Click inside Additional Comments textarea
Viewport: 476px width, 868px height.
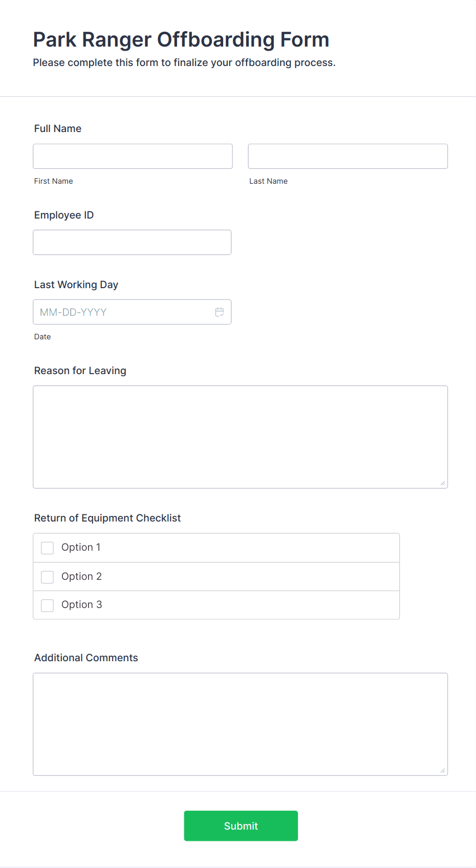(x=240, y=724)
